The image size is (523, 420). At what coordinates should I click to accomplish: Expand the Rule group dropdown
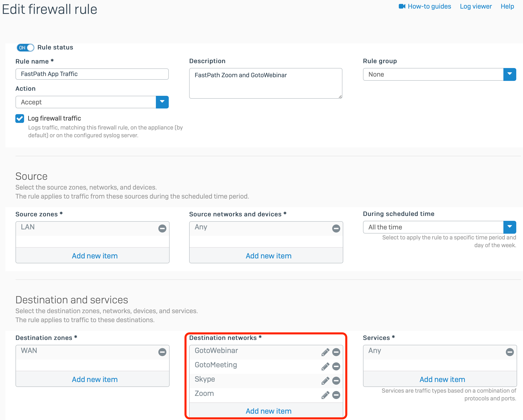(510, 74)
